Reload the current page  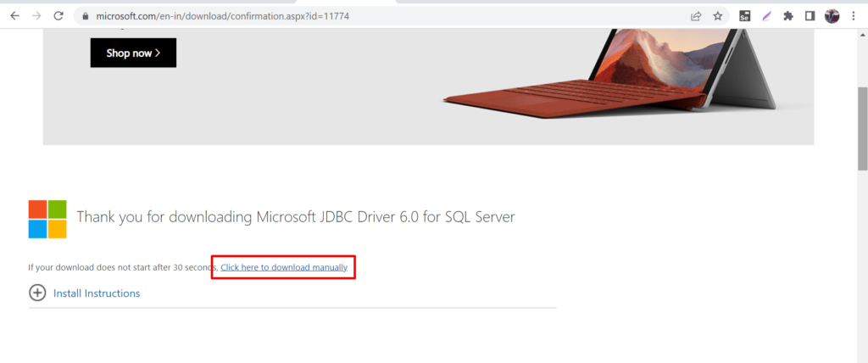(58, 15)
